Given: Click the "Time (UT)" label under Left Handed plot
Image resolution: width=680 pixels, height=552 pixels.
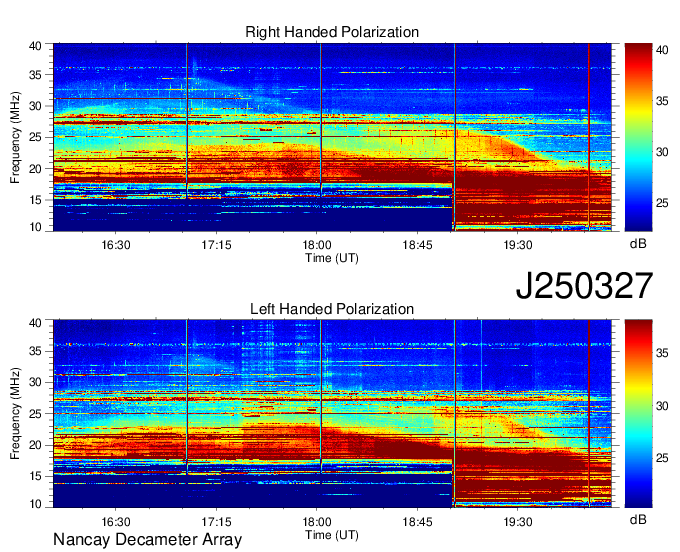Looking at the screenshot, I should [332, 535].
